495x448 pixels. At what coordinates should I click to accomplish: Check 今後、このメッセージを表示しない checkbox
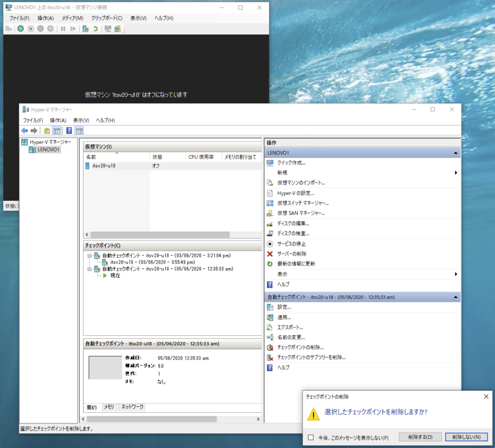tap(311, 437)
